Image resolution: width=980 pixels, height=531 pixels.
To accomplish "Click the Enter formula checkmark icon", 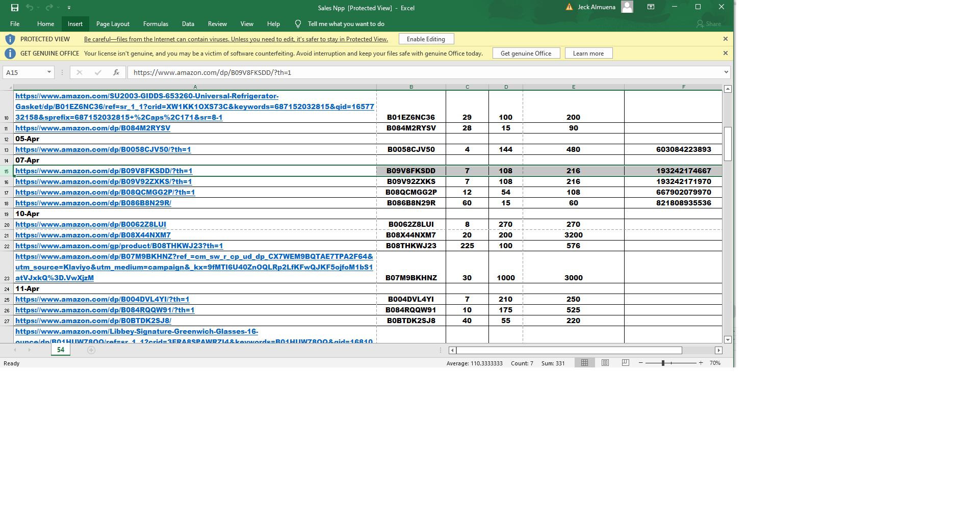I will pyautogui.click(x=98, y=72).
